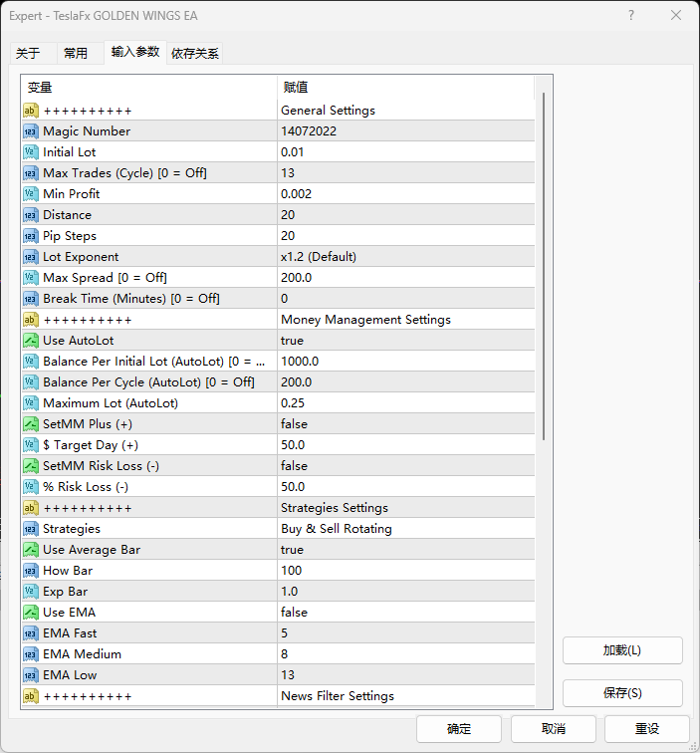Open Strategies Buy & Sell Rotating dropdown
700x753 pixels.
pyautogui.click(x=404, y=529)
